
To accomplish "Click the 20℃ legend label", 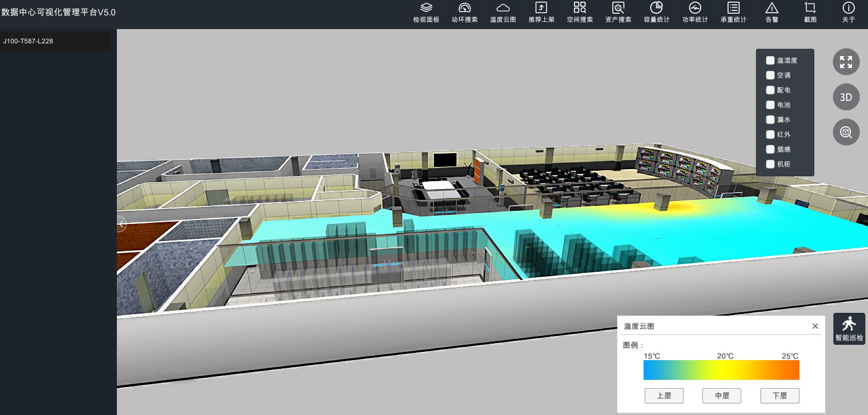I will coord(725,356).
